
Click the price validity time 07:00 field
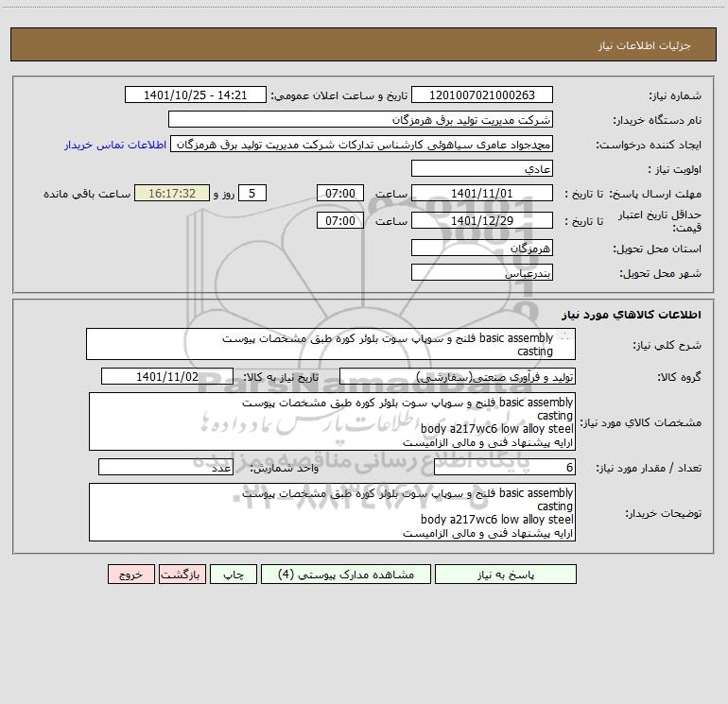(x=339, y=220)
